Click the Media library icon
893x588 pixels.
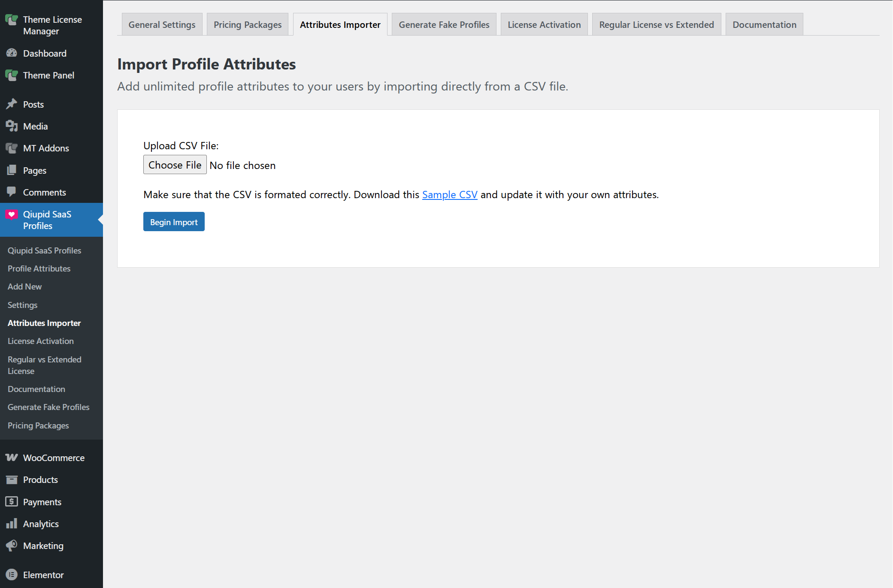(x=12, y=126)
